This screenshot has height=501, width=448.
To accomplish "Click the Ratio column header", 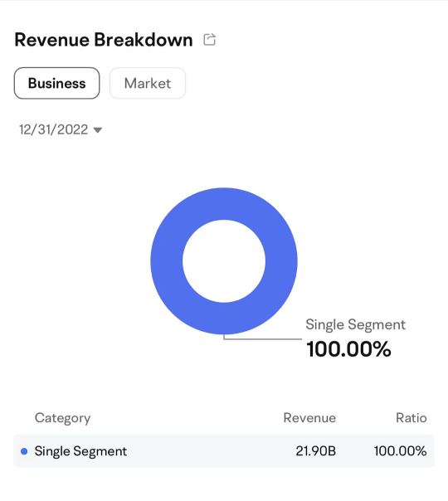I will 411,418.
